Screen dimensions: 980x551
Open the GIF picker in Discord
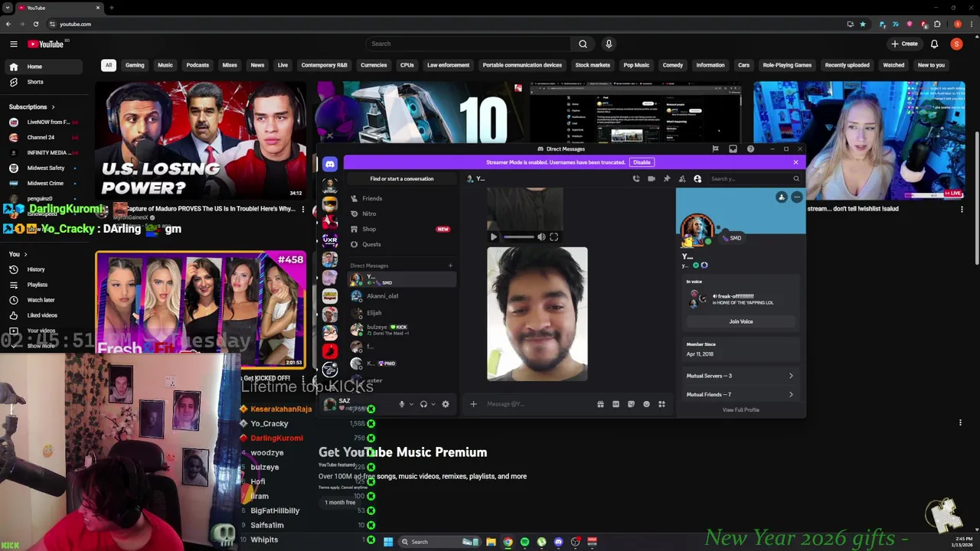click(x=616, y=404)
